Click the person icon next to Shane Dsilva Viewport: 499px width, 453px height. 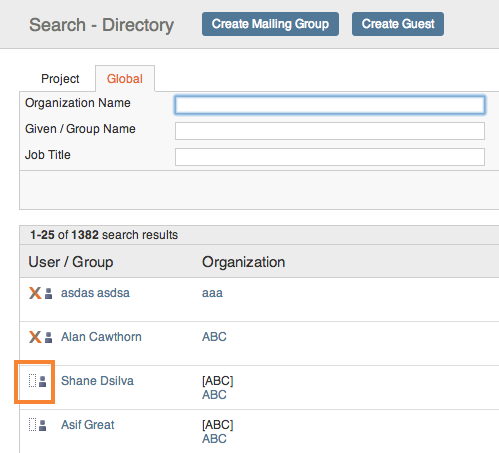(x=42, y=381)
